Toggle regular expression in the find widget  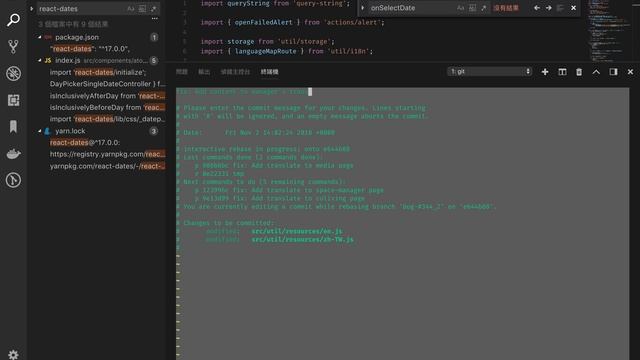(484, 8)
